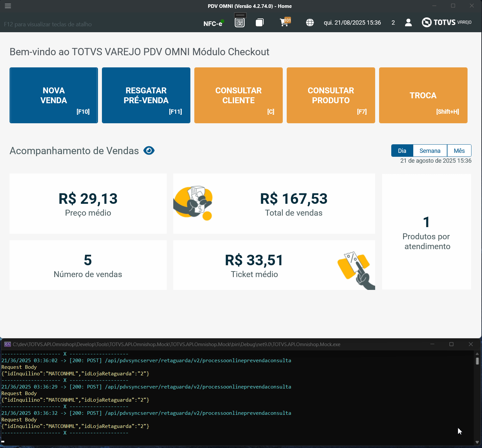Click the Número de vendas card
Viewport: 482px width, 448px height.
click(x=88, y=265)
